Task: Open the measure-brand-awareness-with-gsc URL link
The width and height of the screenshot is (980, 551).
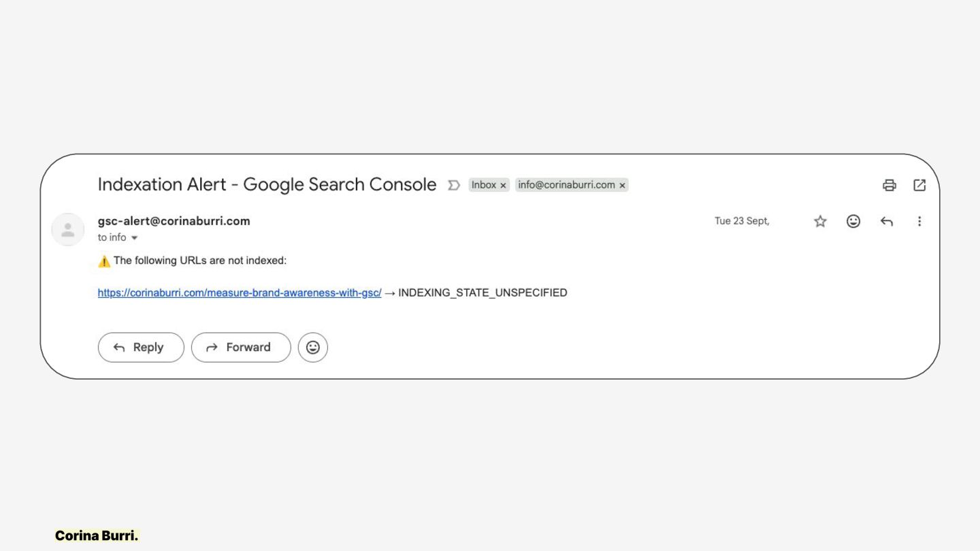Action: coord(240,293)
